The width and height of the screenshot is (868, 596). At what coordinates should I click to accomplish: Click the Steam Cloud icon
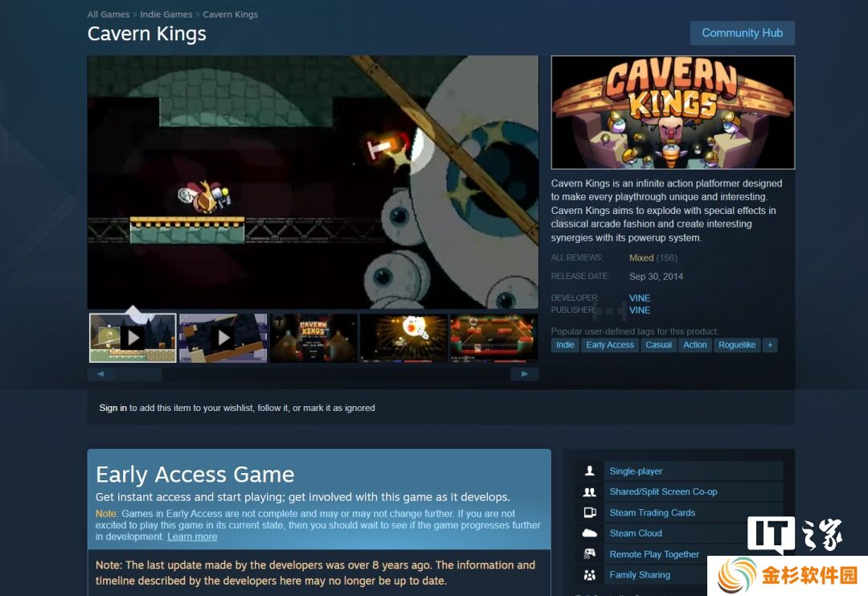[x=590, y=532]
